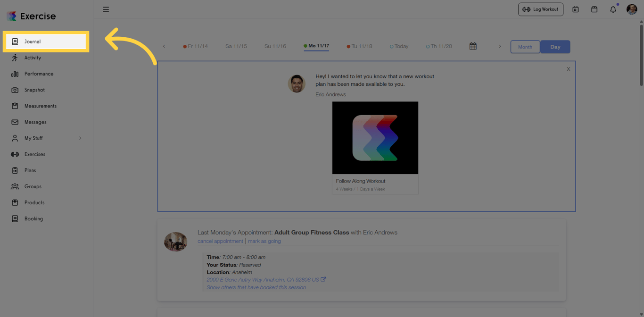Show others that have booked this session
Screen dimensions: 644x317
(x=256, y=287)
